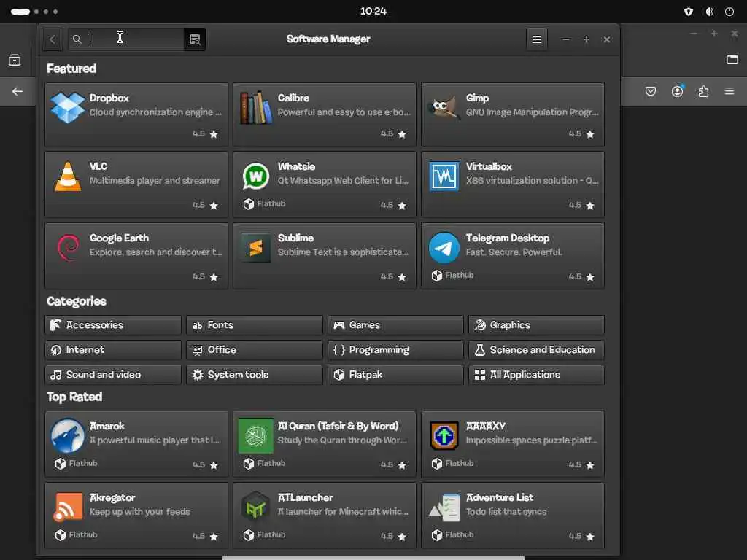Click the browser account icon in background window

click(677, 91)
